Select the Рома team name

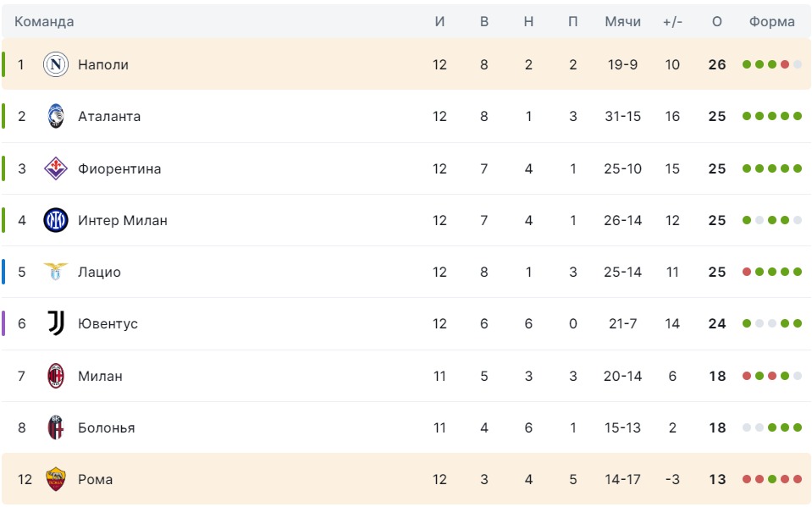point(96,480)
